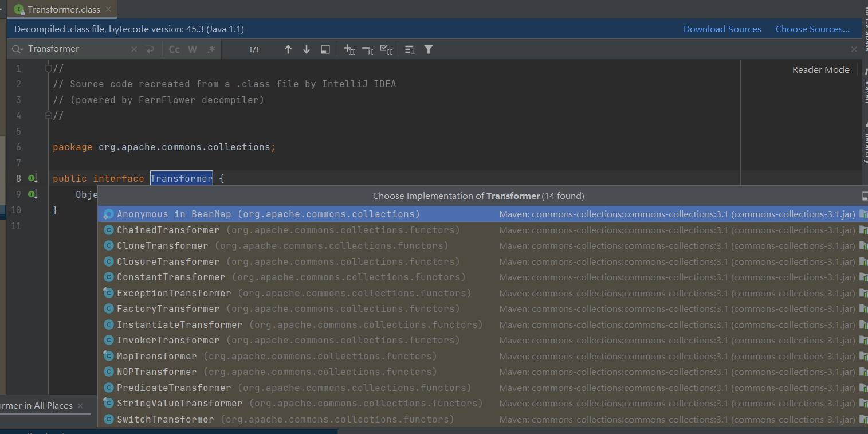868x434 pixels.
Task: Click the Choose Sources... link
Action: (x=812, y=29)
